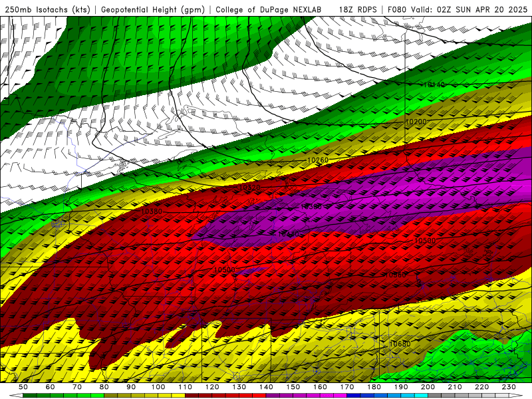Click the 10260 height contour label
The width and height of the screenshot is (532, 399).
point(318,160)
